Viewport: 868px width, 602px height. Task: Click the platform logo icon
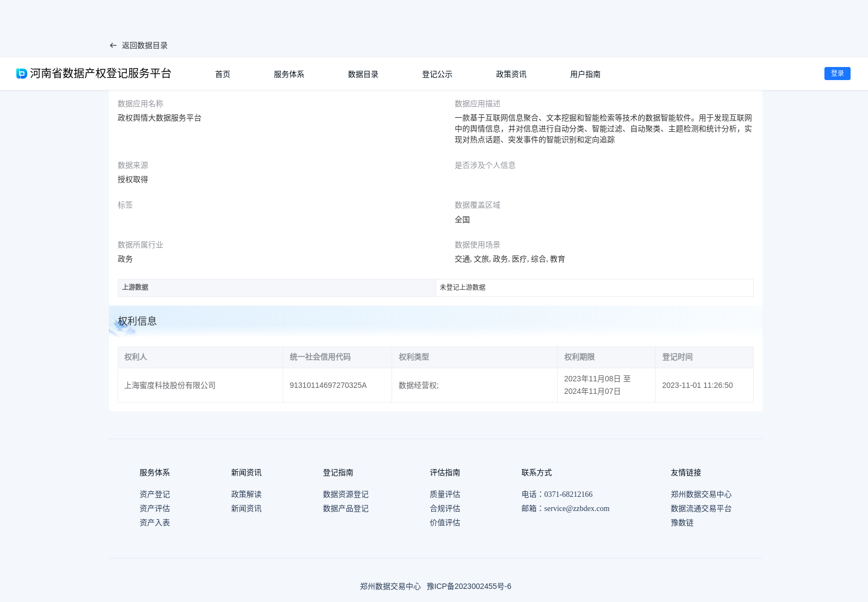click(x=22, y=74)
